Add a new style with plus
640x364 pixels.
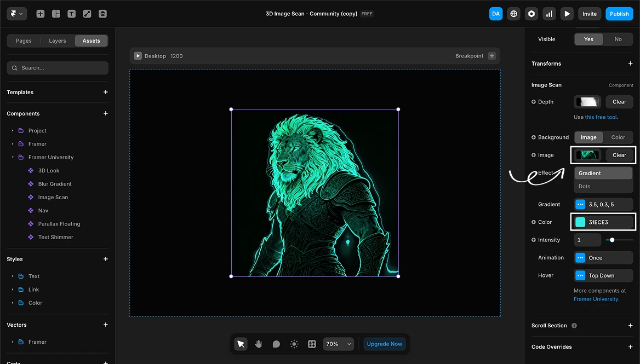tap(106, 259)
